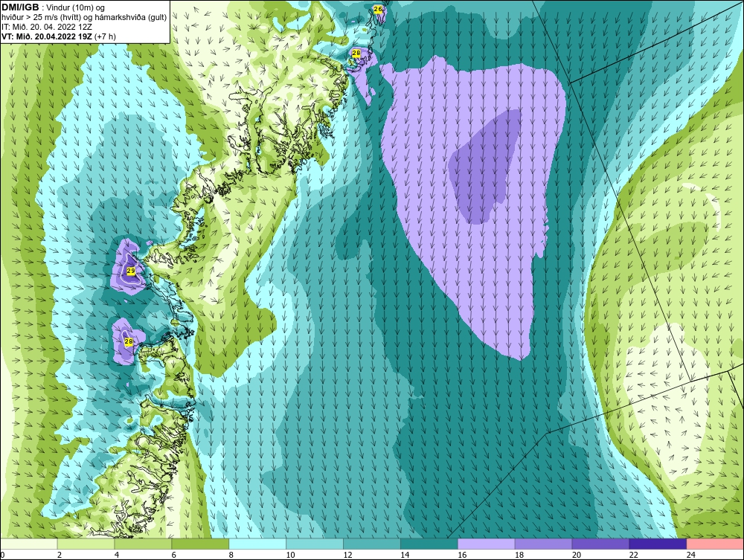
Task: Click the legend scale number 22
Action: pyautogui.click(x=633, y=555)
